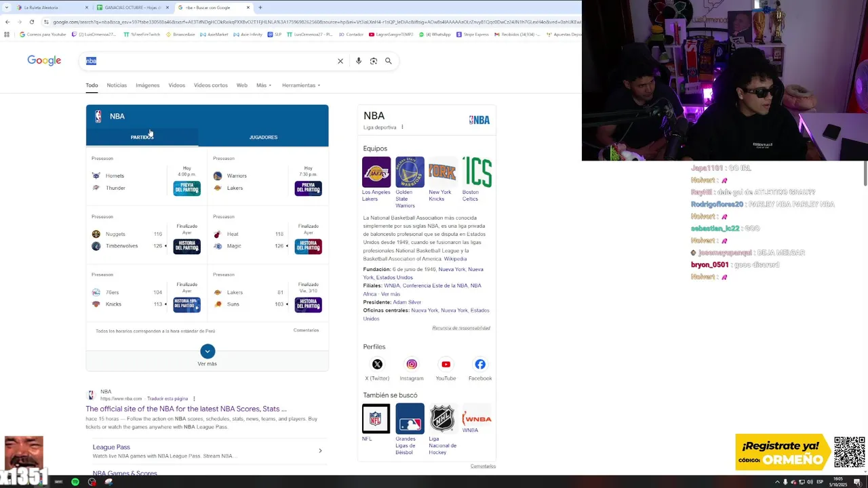868x488 pixels.
Task: Click Renuncia de responsabilidad link
Action: point(461,328)
